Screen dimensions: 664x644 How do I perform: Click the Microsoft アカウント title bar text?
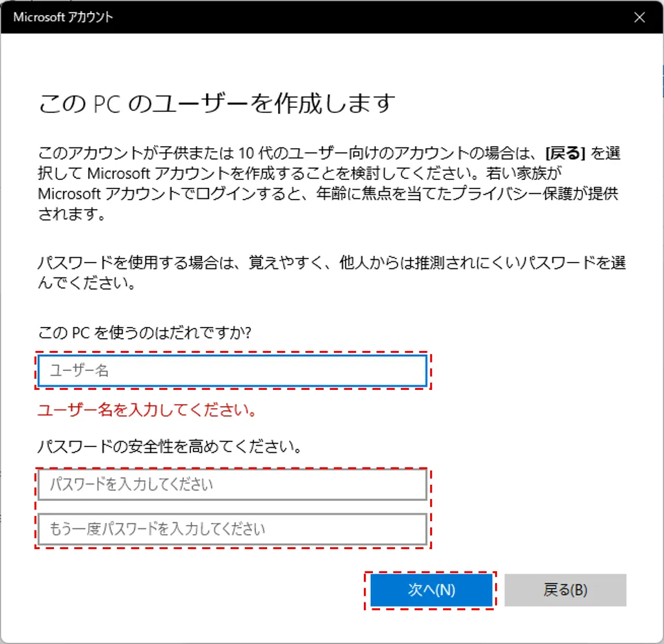tap(63, 17)
